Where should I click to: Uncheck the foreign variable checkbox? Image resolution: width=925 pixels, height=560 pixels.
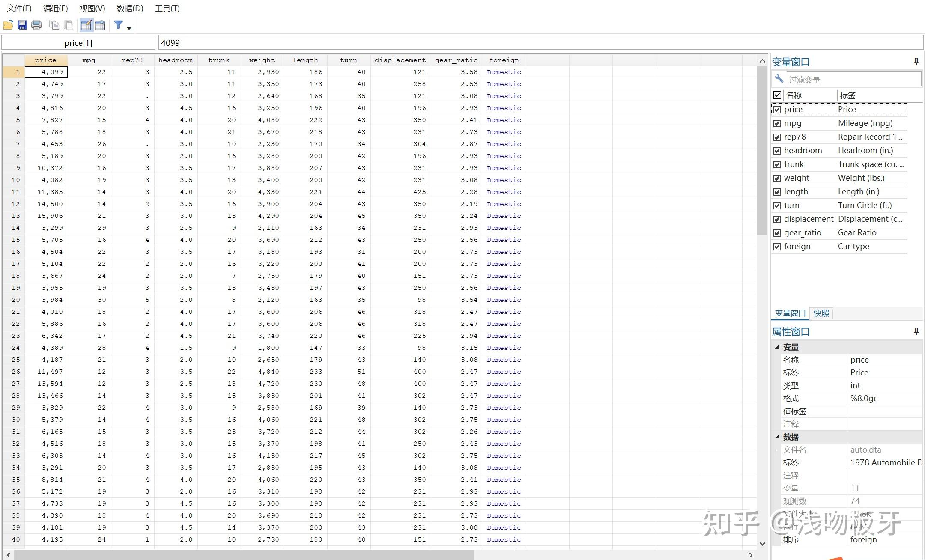tap(777, 246)
